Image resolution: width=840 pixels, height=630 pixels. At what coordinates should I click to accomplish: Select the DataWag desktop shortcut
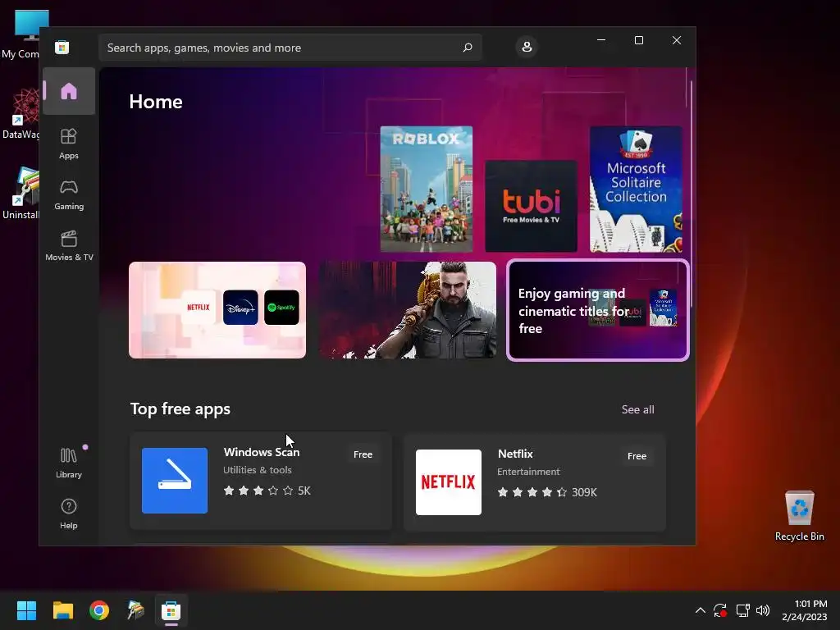(x=21, y=114)
